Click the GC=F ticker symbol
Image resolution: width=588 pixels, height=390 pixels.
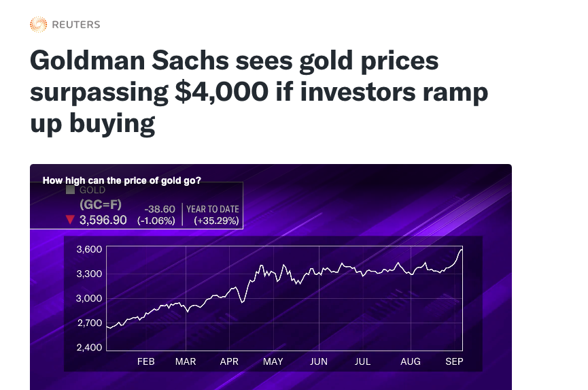click(99, 205)
